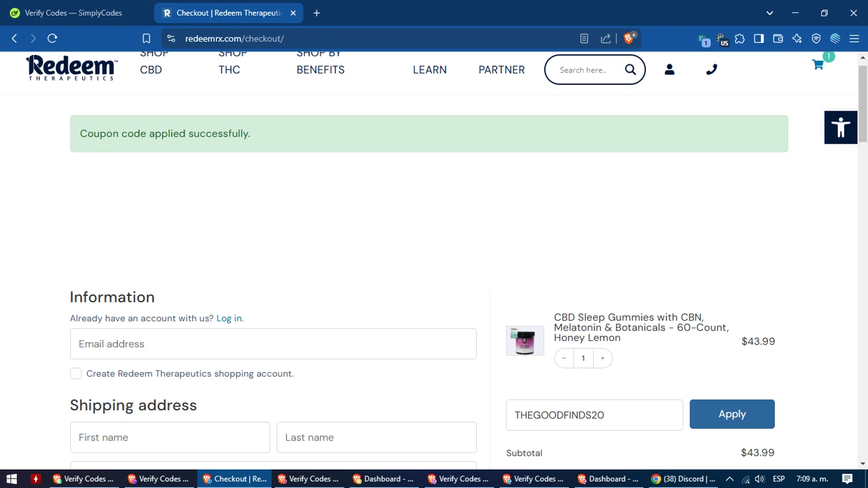This screenshot has width=868, height=488.
Task: Open the Learn menu
Action: (429, 69)
